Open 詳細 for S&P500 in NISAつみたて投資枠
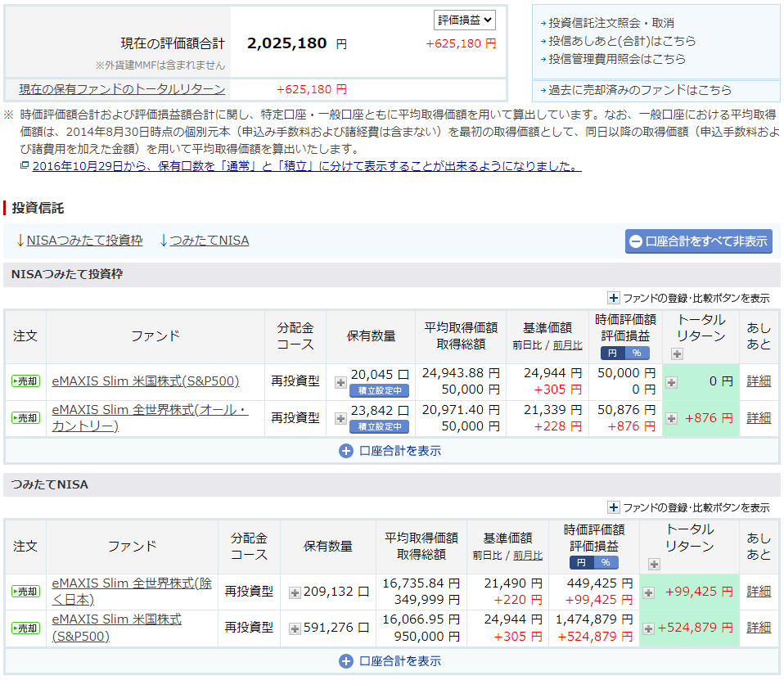The height and width of the screenshot is (680, 784). 759,381
